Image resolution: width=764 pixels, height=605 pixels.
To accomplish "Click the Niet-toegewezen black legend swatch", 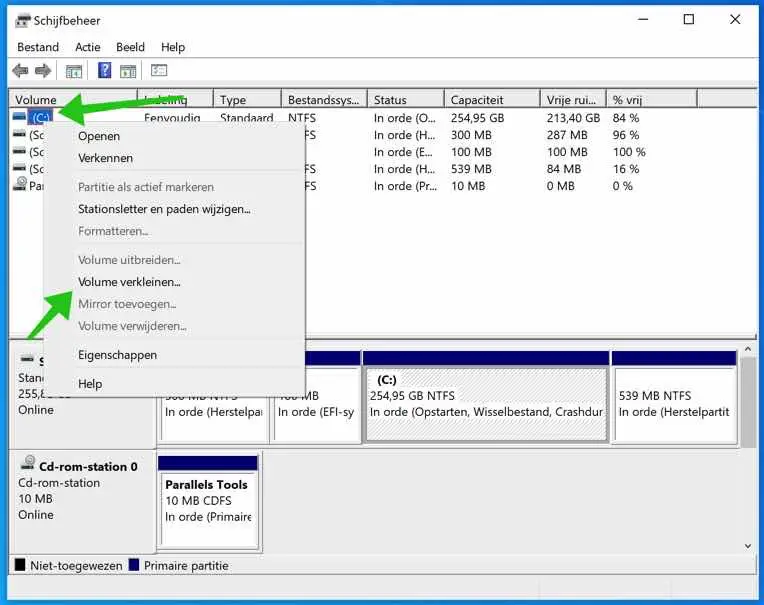I will tap(19, 565).
